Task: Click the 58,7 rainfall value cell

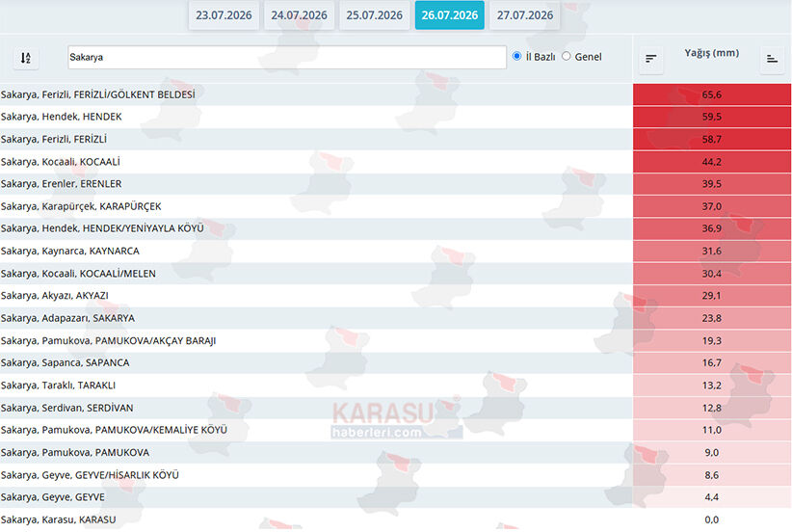Action: click(x=712, y=139)
